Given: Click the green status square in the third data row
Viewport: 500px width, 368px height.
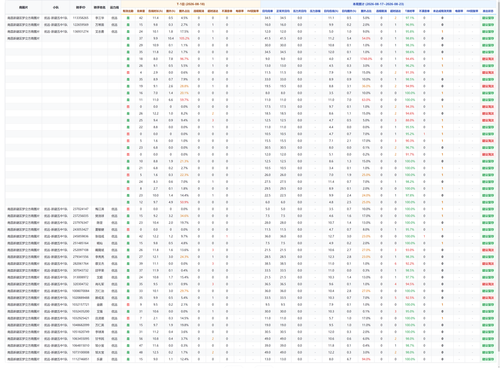Looking at the screenshot, I should 128,32.
